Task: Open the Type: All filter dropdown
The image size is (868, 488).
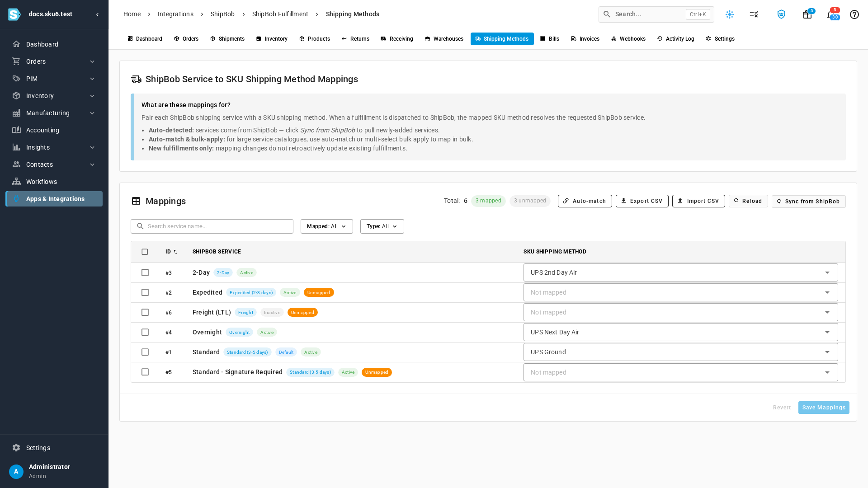Action: pos(382,226)
